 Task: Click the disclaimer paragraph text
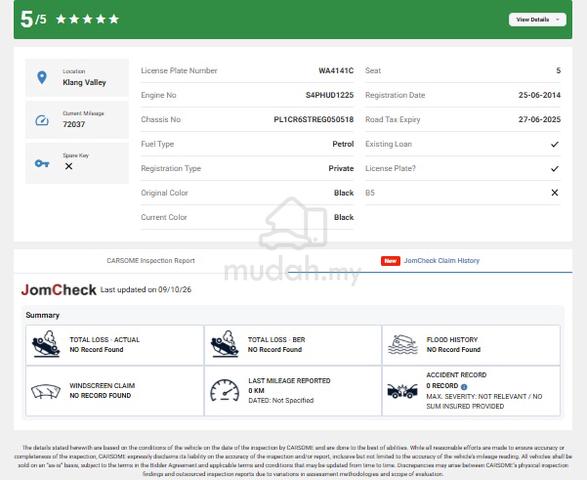[x=293, y=461]
